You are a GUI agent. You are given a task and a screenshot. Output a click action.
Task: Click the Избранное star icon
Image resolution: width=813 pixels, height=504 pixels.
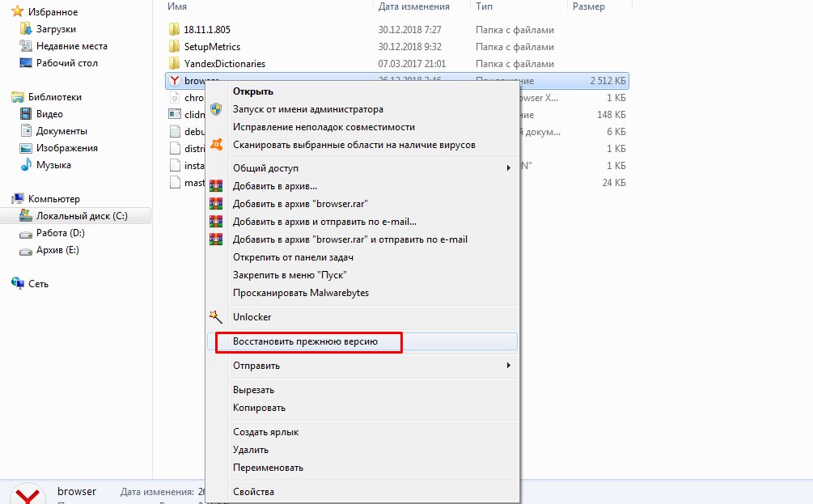coord(18,12)
